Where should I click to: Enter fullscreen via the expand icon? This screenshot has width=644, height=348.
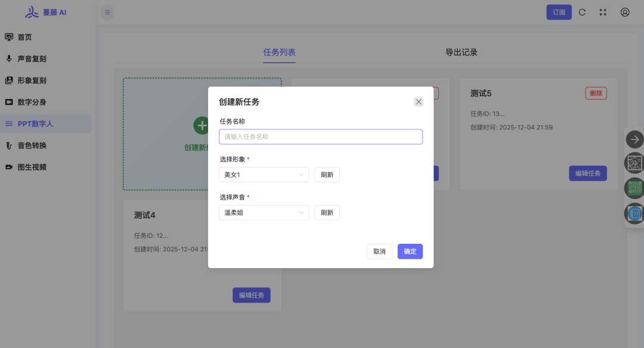click(x=603, y=12)
